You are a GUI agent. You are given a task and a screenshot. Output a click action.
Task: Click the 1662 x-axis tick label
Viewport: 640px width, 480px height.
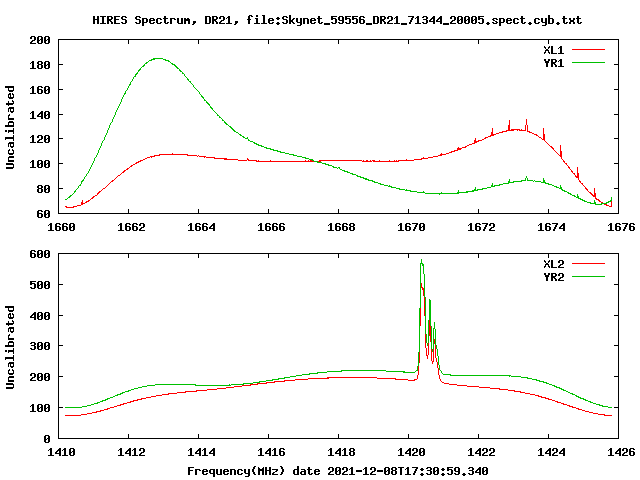(x=131, y=227)
